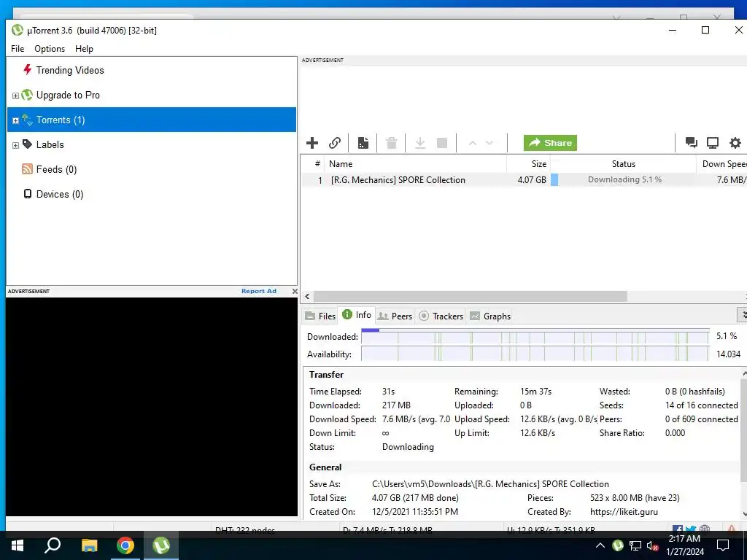The width and height of the screenshot is (747, 560).
Task: Expand the Labels tree node
Action: [15, 145]
